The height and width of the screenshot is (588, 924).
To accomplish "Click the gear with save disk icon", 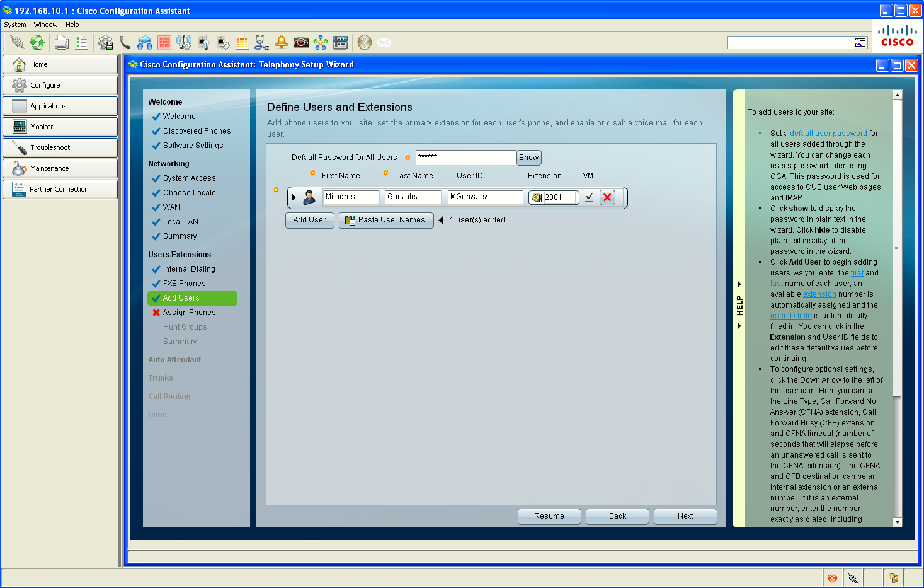I will pos(106,42).
